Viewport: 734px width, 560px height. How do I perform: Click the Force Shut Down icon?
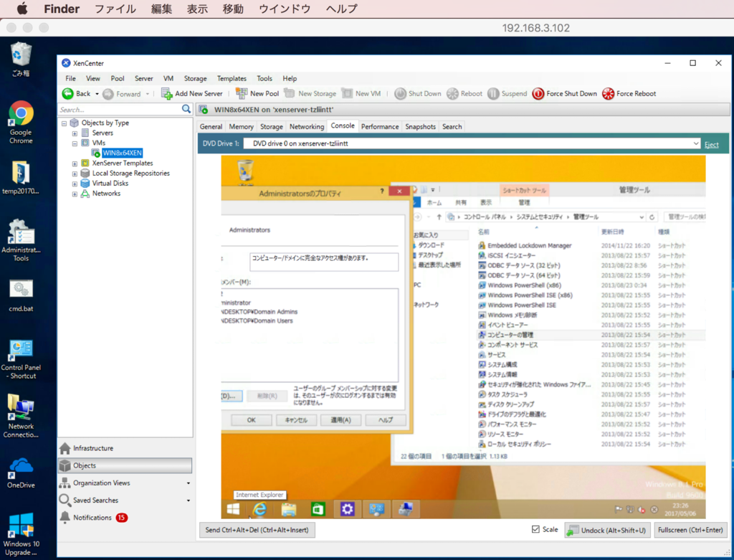538,94
